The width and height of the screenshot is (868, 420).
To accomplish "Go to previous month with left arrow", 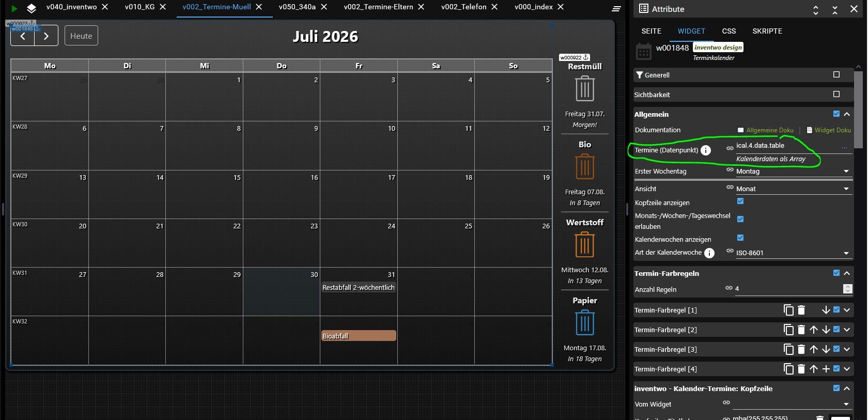I will [x=23, y=36].
